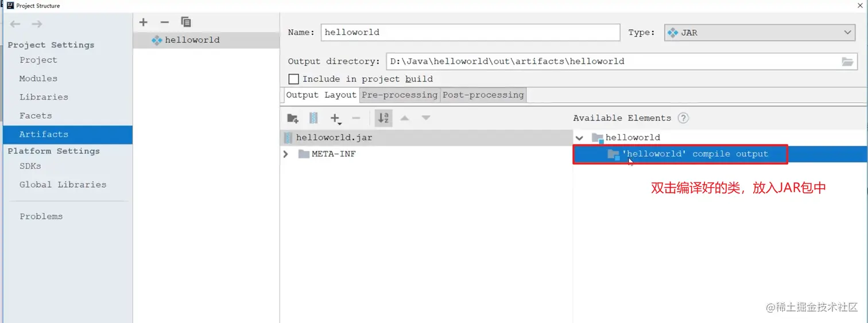This screenshot has width=868, height=323.
Task: Go back with the left arrow icon
Action: pos(15,24)
